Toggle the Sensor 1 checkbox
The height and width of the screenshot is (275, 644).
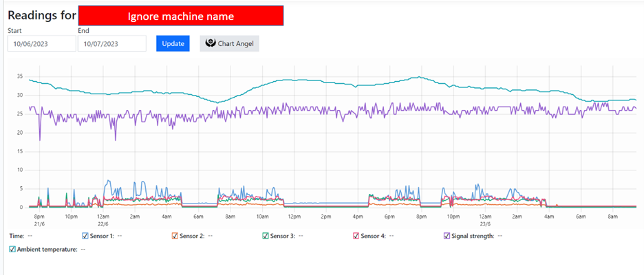[x=85, y=236]
